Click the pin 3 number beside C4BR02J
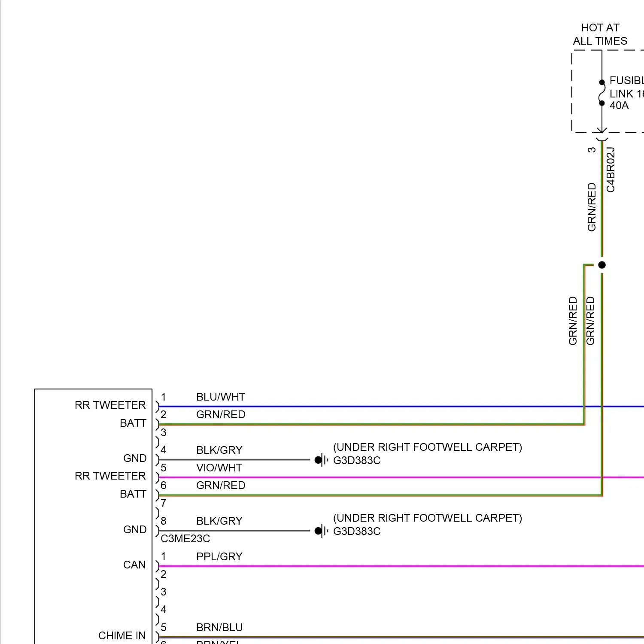The width and height of the screenshot is (644, 644). (x=592, y=150)
